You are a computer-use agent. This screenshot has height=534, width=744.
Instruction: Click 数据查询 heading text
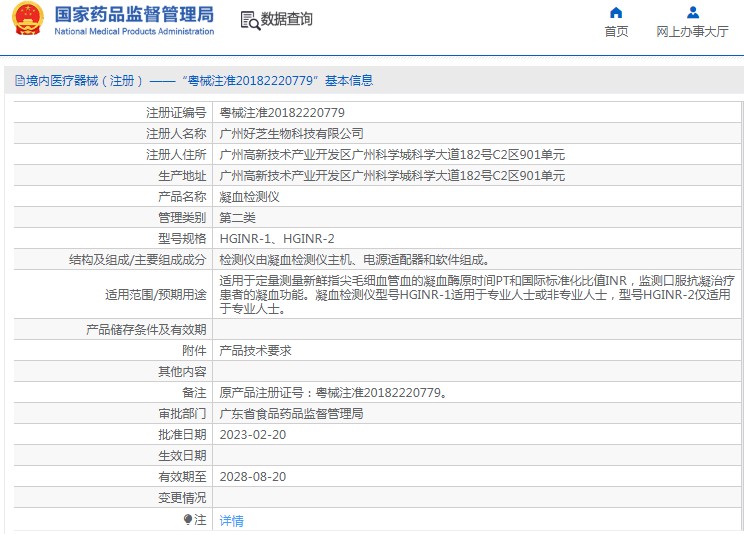(x=287, y=19)
